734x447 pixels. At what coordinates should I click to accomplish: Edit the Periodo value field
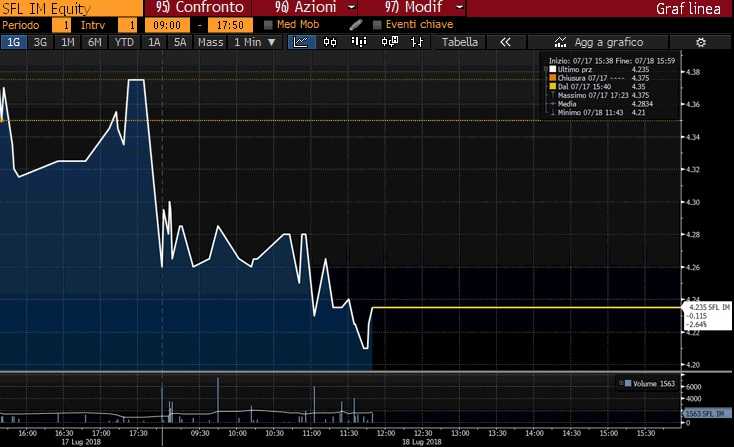61,25
